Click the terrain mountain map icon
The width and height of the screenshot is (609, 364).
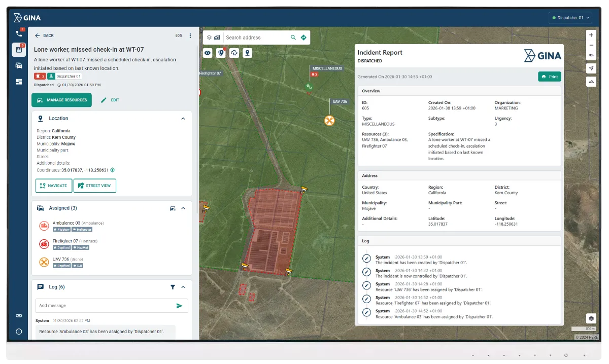pyautogui.click(x=591, y=81)
